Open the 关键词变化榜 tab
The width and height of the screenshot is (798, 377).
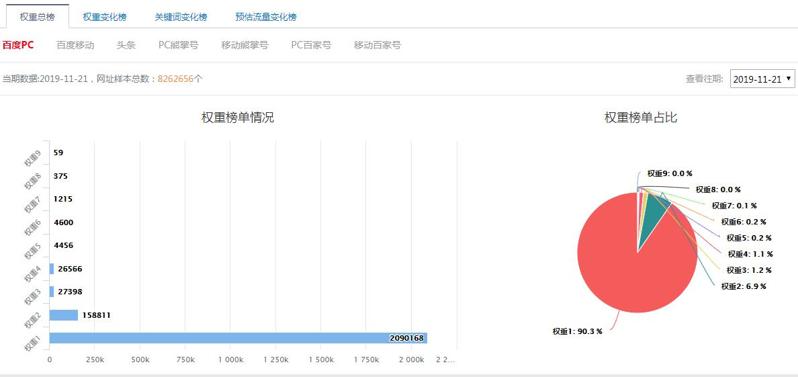[x=181, y=17]
